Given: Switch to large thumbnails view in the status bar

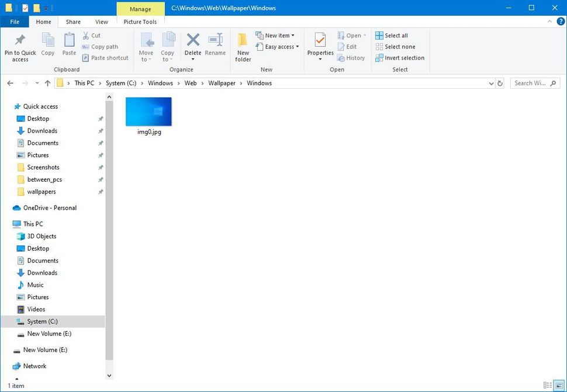Looking at the screenshot, I should (558, 386).
